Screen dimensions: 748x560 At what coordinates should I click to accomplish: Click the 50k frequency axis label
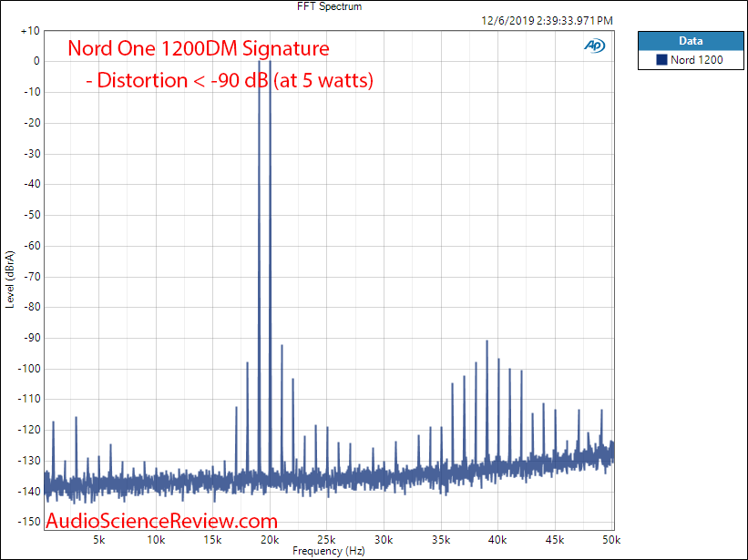click(611, 540)
